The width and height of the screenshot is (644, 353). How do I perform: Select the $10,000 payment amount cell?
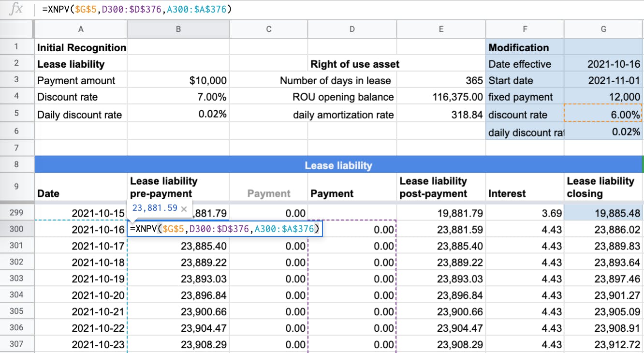coord(178,80)
